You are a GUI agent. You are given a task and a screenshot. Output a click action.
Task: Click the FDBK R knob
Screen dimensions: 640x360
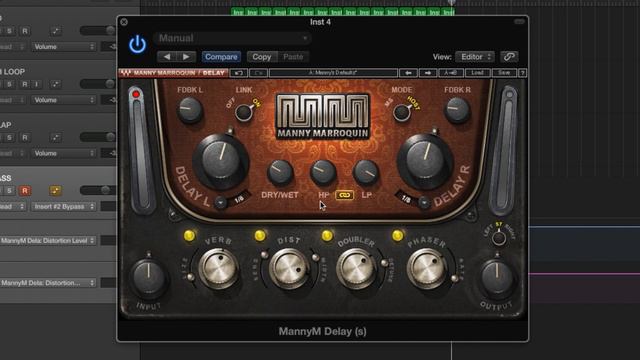point(457,110)
